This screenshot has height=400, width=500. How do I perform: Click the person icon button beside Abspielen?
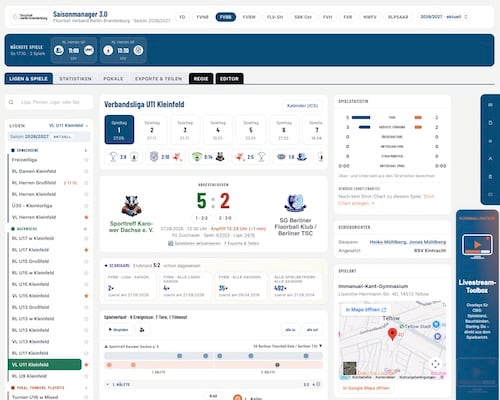[x=142, y=330]
